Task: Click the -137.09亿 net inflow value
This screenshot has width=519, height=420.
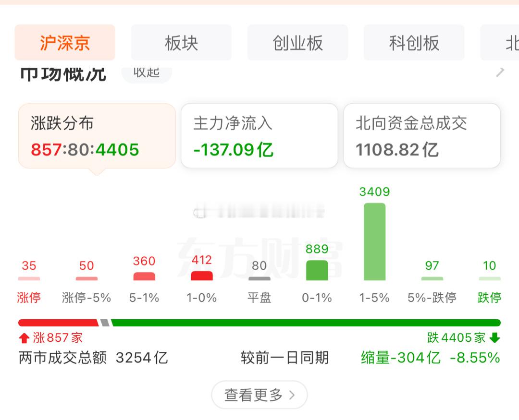Action: point(234,150)
